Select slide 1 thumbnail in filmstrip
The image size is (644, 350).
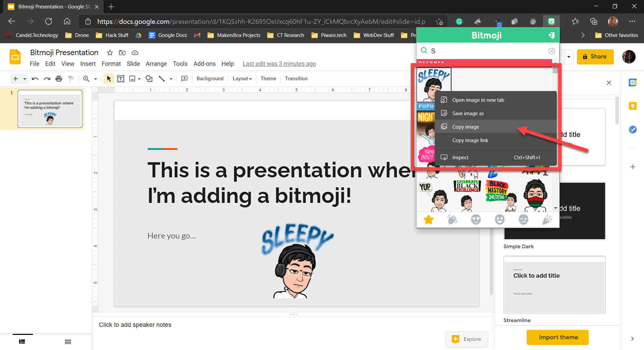pyautogui.click(x=50, y=109)
